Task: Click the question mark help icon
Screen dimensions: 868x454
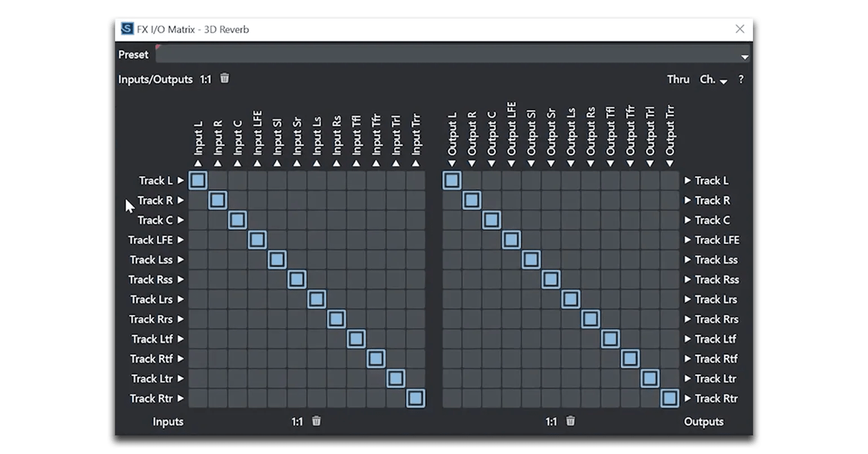Action: (x=741, y=80)
